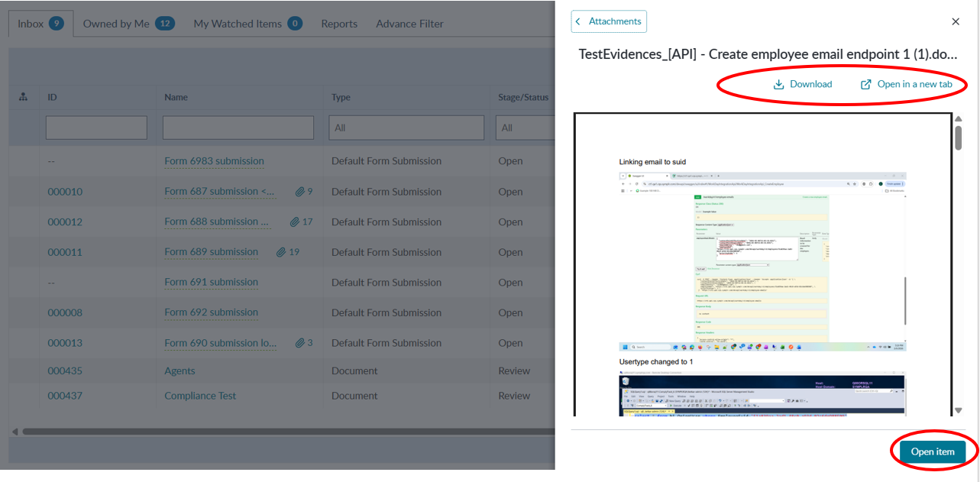Click paperclip icon for Form 688 submission
Viewport: 980px width, 482px height.
click(294, 222)
